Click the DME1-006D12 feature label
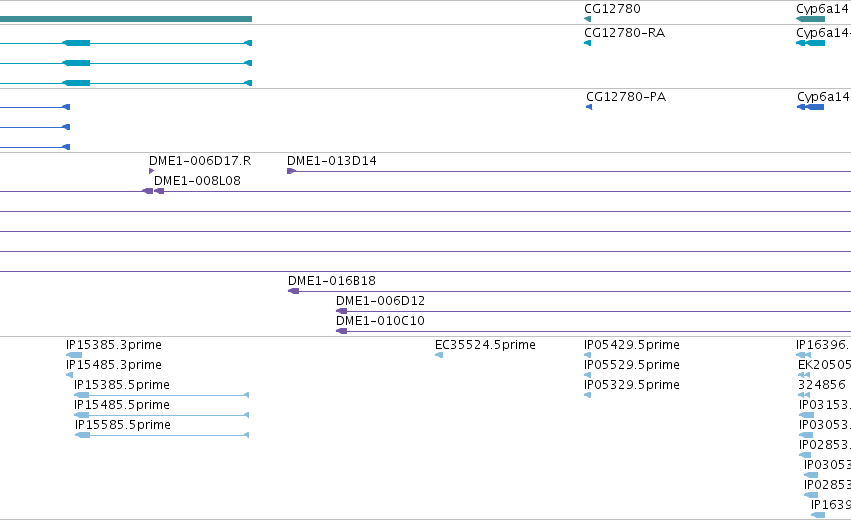 [x=380, y=301]
